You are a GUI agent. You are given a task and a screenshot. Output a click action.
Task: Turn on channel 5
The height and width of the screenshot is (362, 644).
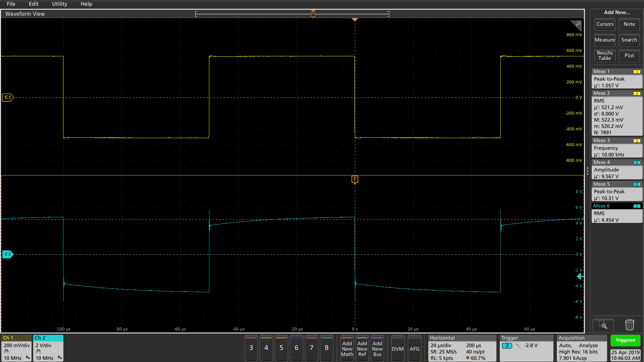pos(281,348)
